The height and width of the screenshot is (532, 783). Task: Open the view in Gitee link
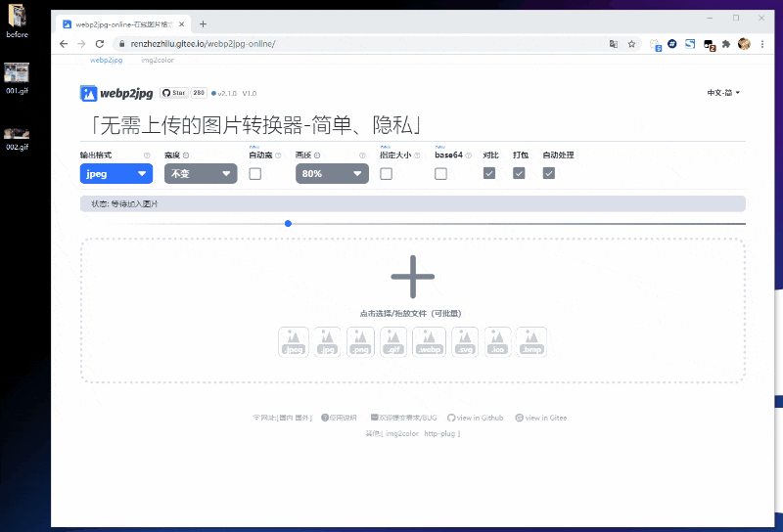[x=541, y=418]
